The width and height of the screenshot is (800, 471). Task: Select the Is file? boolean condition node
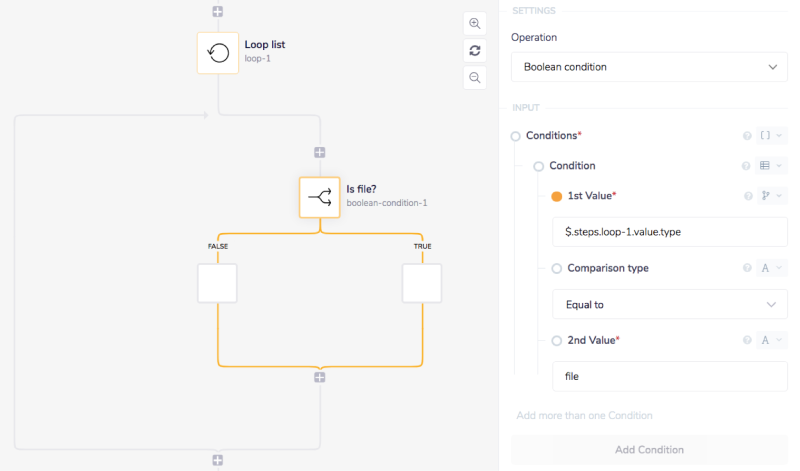coord(320,197)
